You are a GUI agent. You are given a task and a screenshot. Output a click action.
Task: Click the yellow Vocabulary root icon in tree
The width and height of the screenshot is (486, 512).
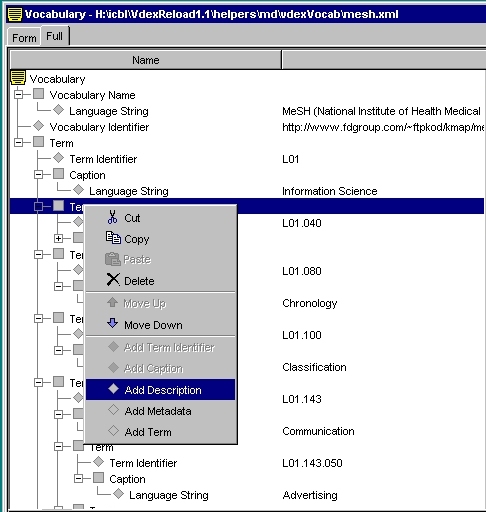[x=18, y=78]
